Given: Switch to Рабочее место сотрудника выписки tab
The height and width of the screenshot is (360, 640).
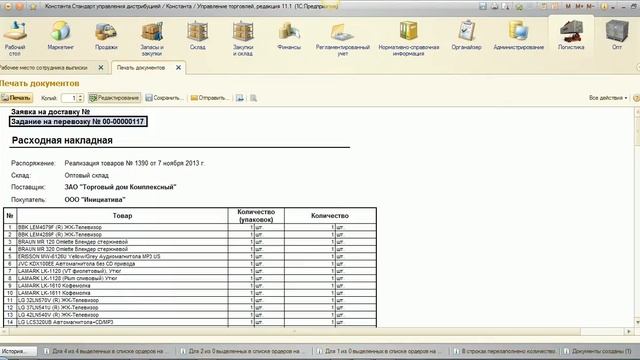Looking at the screenshot, I should pyautogui.click(x=44, y=68).
